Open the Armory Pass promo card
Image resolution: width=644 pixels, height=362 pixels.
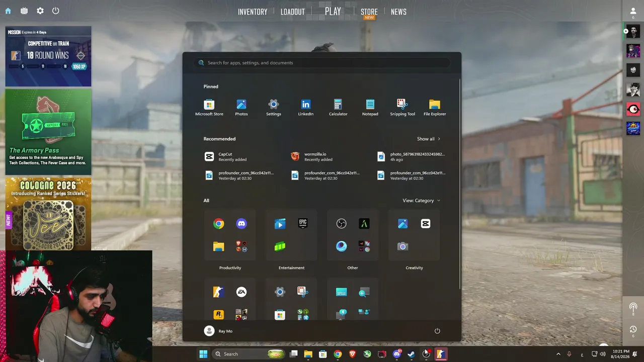(x=48, y=131)
